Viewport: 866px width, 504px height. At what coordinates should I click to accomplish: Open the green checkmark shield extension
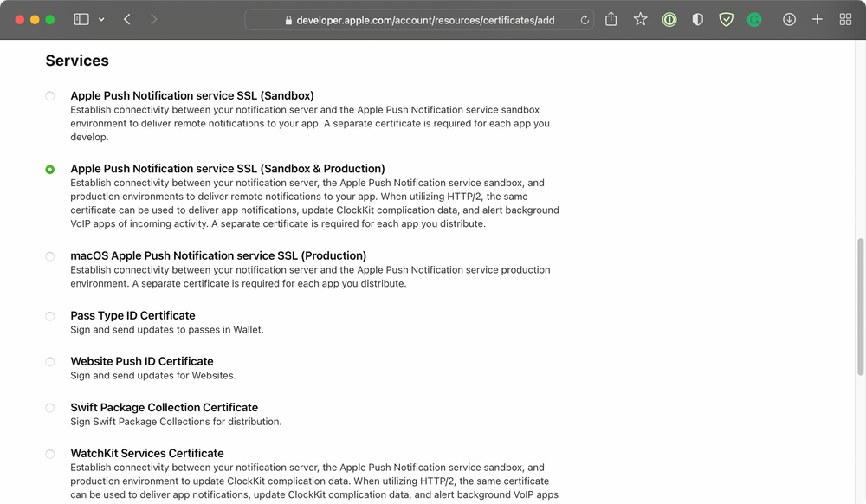click(x=727, y=19)
